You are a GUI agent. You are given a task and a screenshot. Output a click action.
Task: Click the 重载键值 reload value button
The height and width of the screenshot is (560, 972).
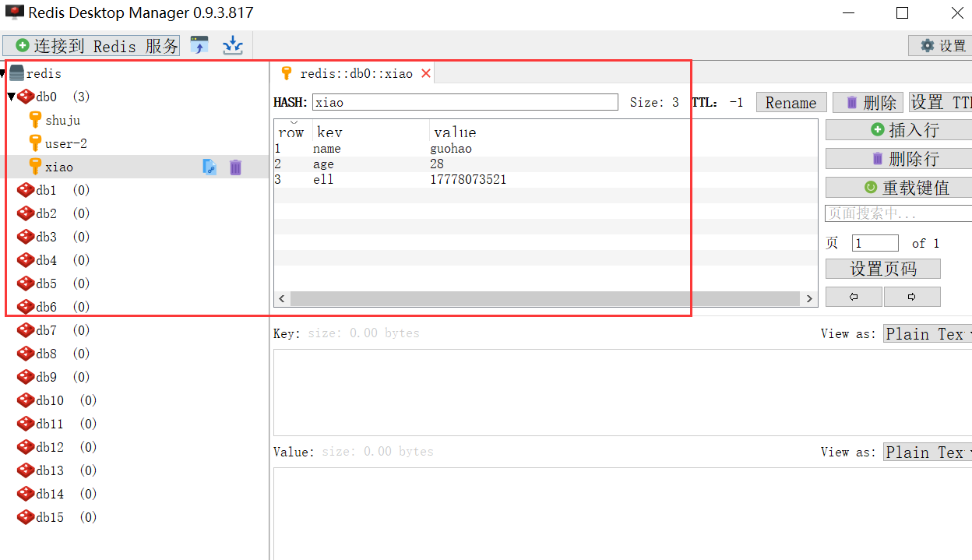(x=899, y=187)
